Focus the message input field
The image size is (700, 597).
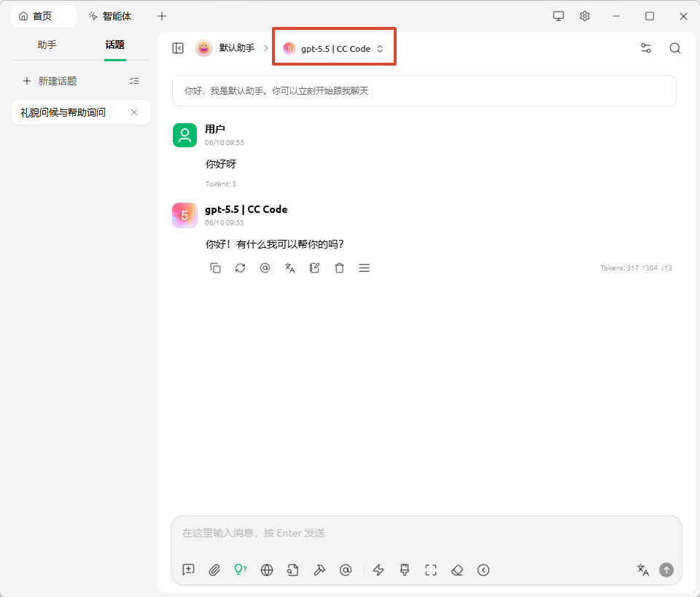[427, 533]
